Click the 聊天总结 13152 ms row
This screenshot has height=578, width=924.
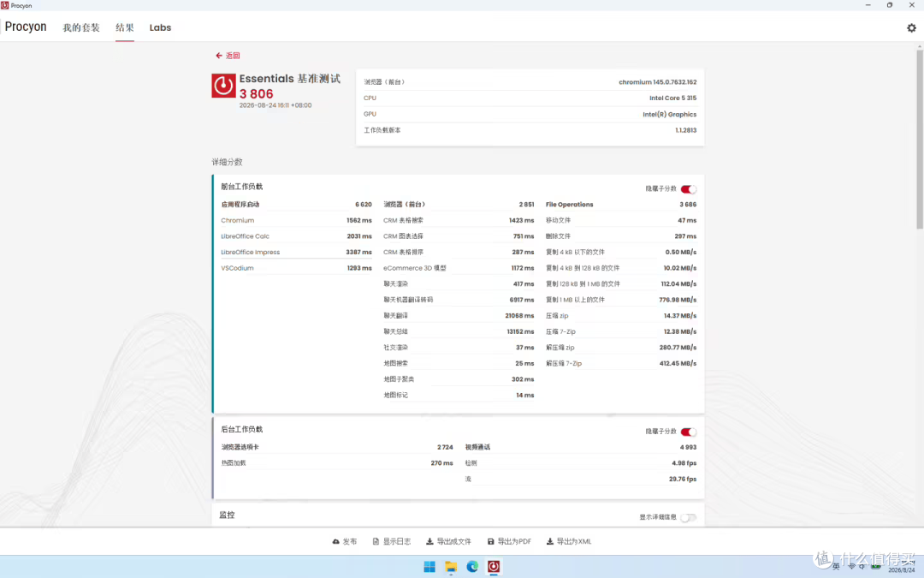pos(459,332)
